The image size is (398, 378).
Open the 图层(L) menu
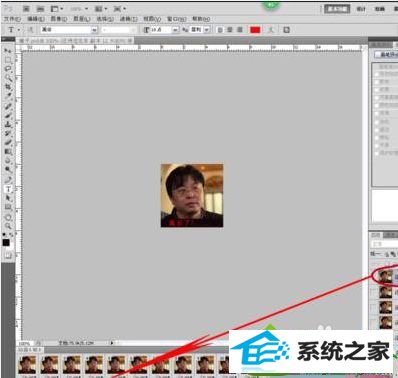[x=82, y=19]
